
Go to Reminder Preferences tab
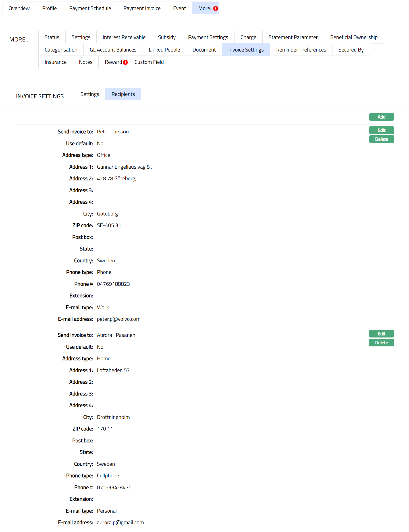click(x=301, y=50)
